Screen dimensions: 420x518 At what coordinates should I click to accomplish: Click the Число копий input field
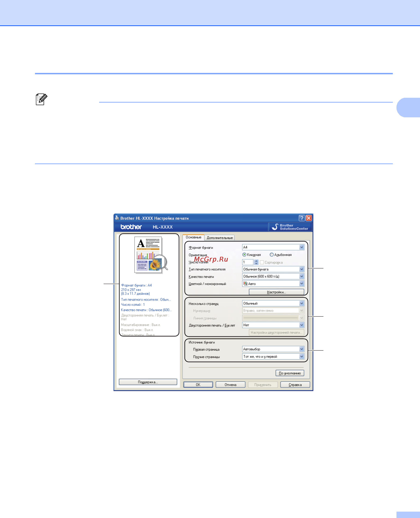click(x=248, y=262)
